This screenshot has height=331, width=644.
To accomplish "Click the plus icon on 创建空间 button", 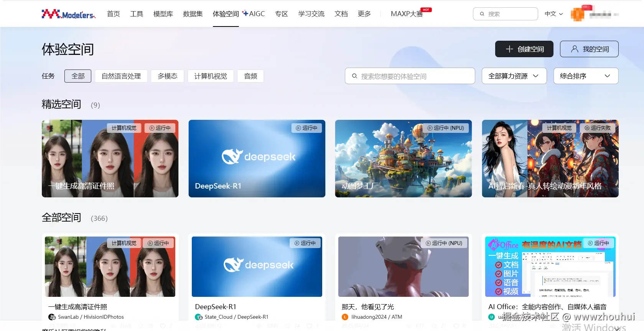I will 509,49.
